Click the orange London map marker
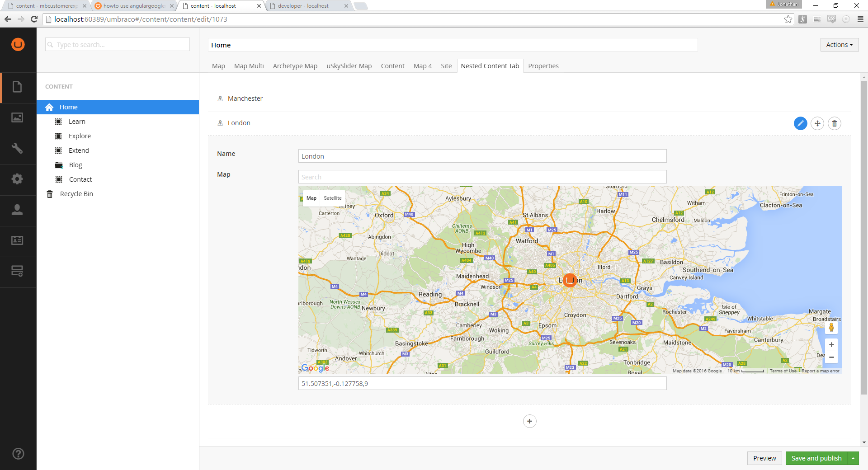868x470 pixels. (x=570, y=280)
